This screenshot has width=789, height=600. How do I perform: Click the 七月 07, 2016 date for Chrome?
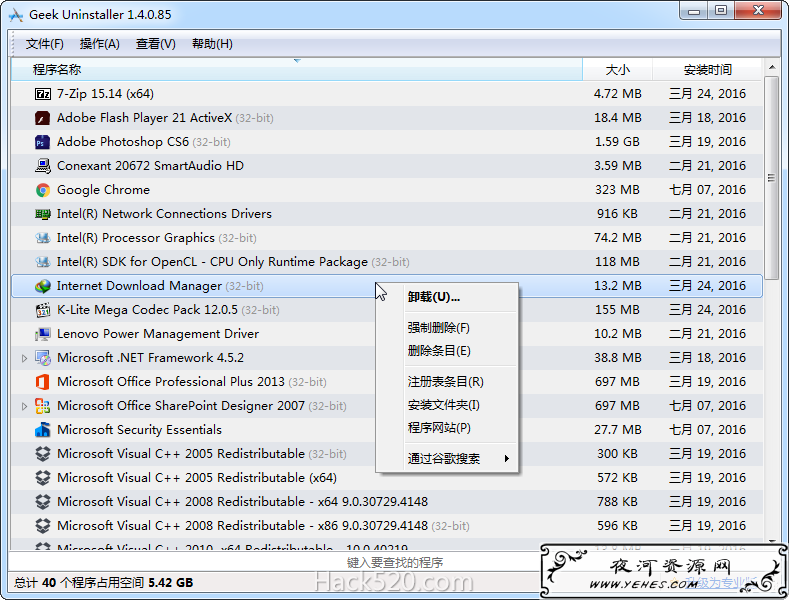(x=707, y=190)
